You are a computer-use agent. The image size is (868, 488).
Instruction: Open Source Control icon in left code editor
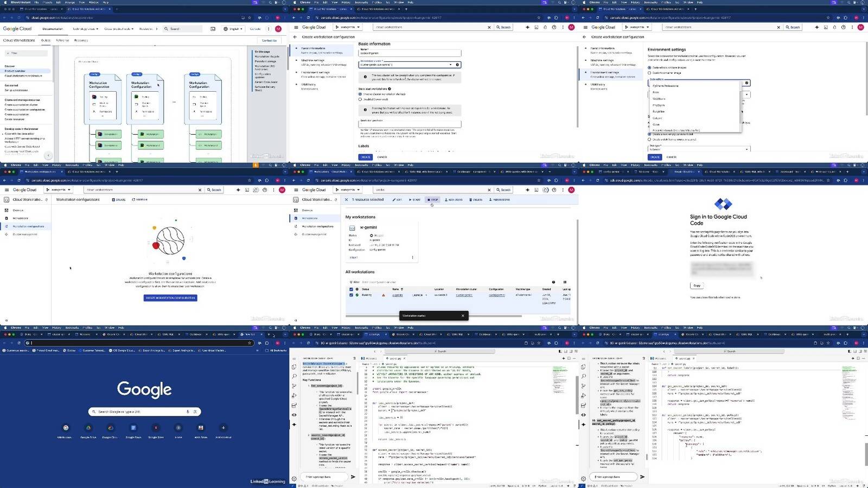pyautogui.click(x=294, y=386)
